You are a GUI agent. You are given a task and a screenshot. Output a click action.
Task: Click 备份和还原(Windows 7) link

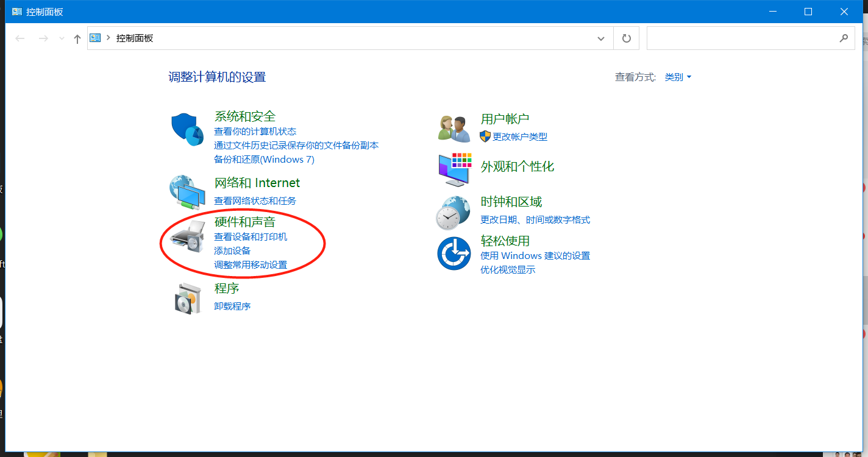[x=264, y=160]
